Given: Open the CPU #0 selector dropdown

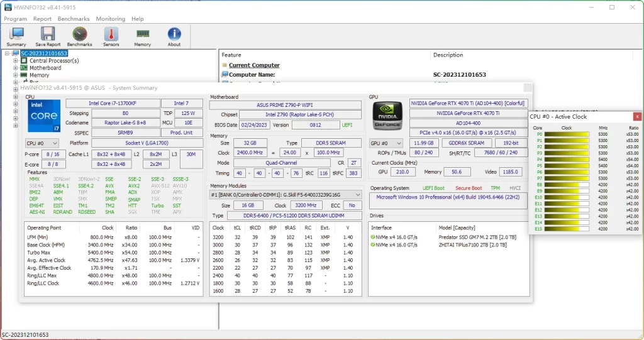Looking at the screenshot, I should (42, 143).
